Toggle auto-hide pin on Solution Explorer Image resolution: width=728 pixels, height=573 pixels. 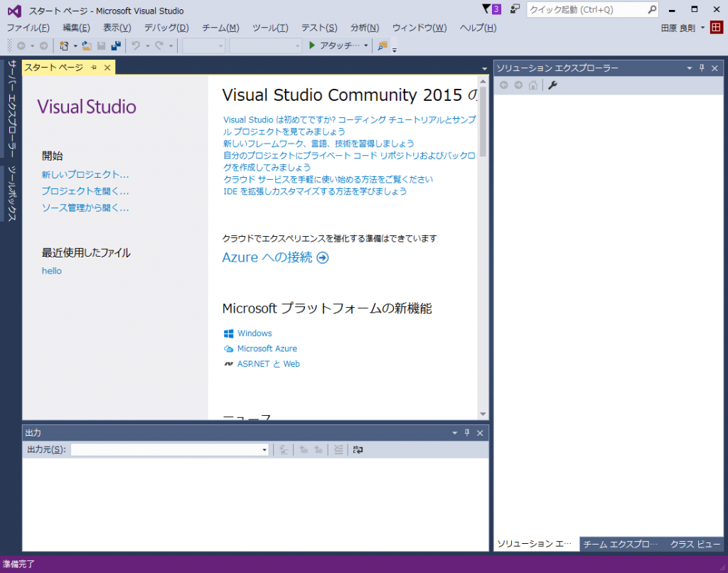point(702,68)
